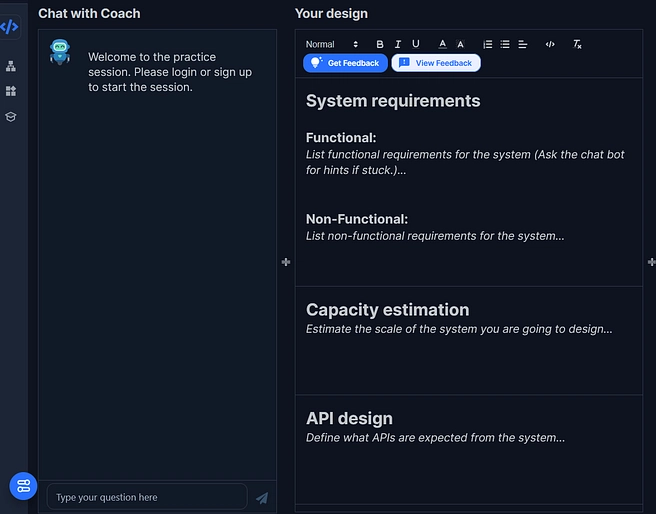Click the divider handle between chat and design
The image size is (656, 514).
coord(286,262)
